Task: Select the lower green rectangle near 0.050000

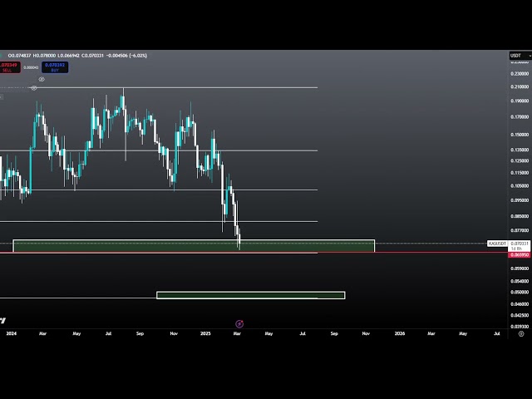Action: [x=250, y=295]
